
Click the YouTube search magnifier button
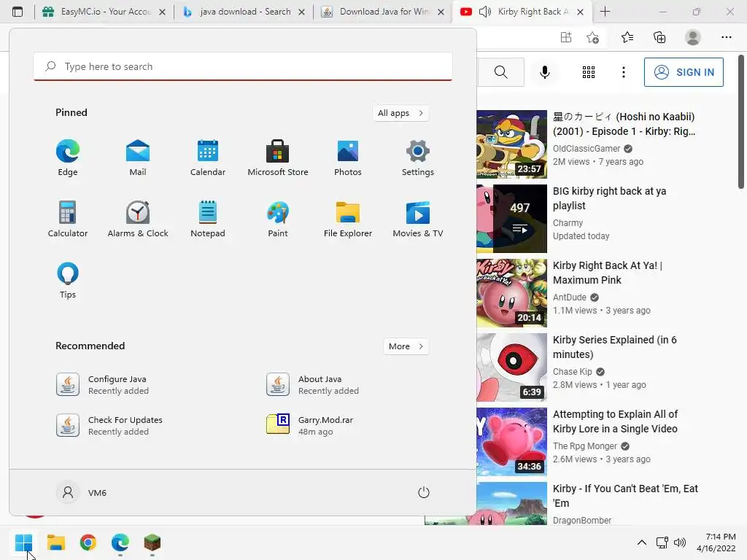coord(500,72)
